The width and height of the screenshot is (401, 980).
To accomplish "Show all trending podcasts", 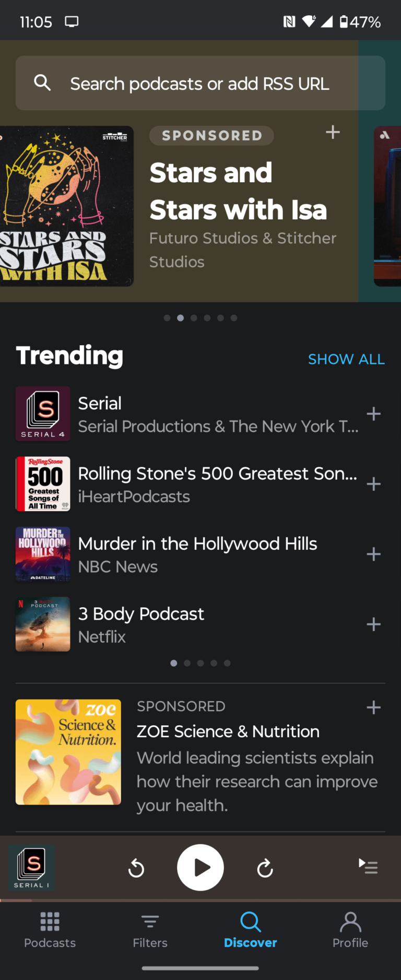I will point(346,359).
